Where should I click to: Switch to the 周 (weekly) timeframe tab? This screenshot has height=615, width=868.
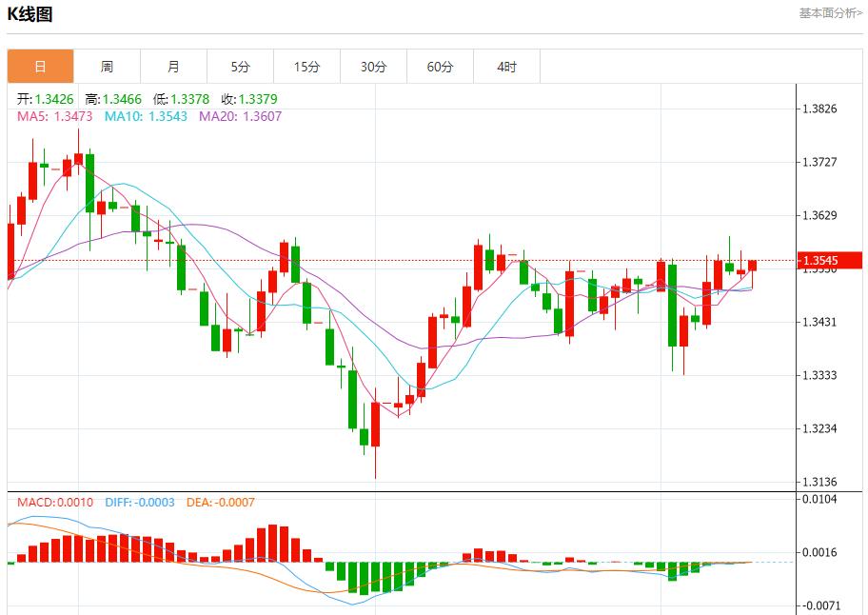coord(107,66)
